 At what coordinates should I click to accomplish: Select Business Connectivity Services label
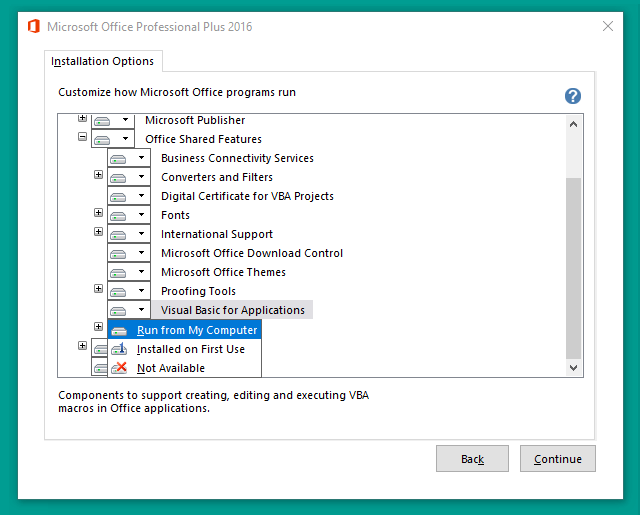(237, 158)
